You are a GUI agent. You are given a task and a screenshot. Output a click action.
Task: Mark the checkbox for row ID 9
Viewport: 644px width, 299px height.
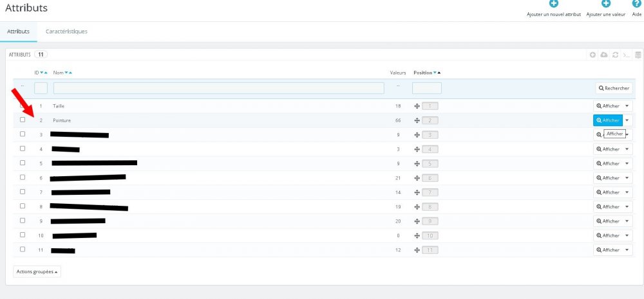(x=23, y=221)
